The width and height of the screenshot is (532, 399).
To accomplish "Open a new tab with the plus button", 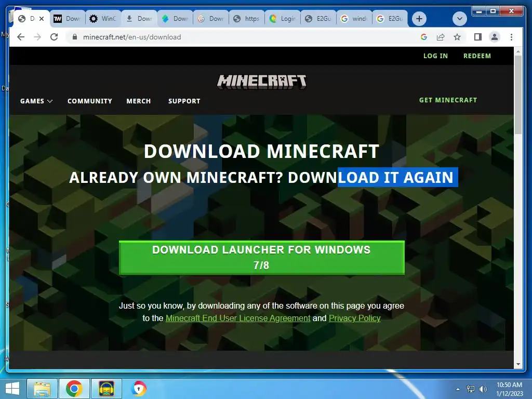I will [419, 19].
